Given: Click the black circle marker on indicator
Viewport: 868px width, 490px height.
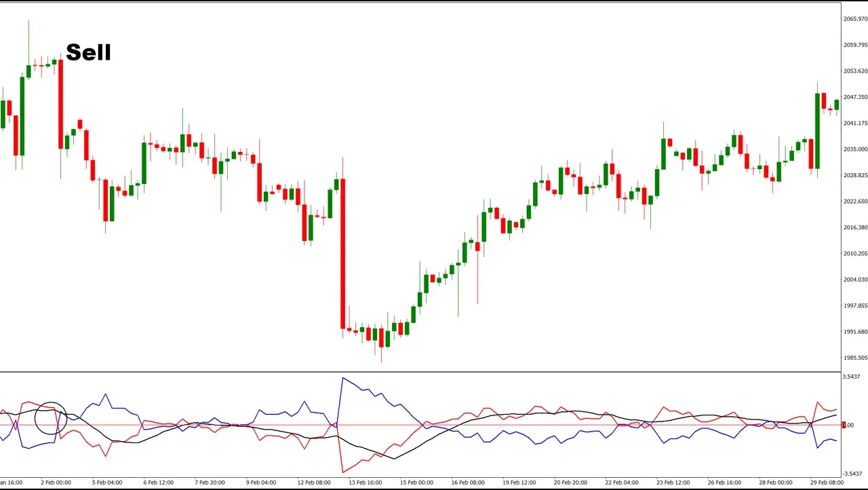Looking at the screenshot, I should pos(51,418).
